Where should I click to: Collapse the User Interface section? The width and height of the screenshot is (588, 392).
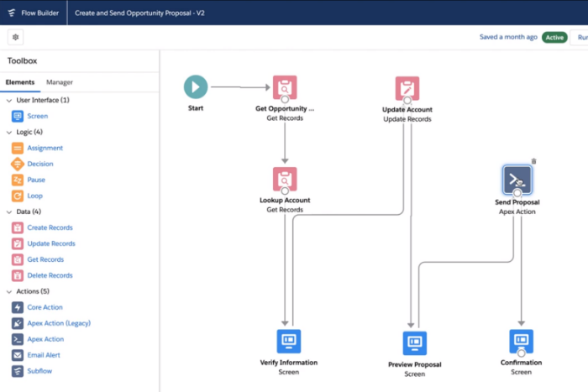pos(9,100)
